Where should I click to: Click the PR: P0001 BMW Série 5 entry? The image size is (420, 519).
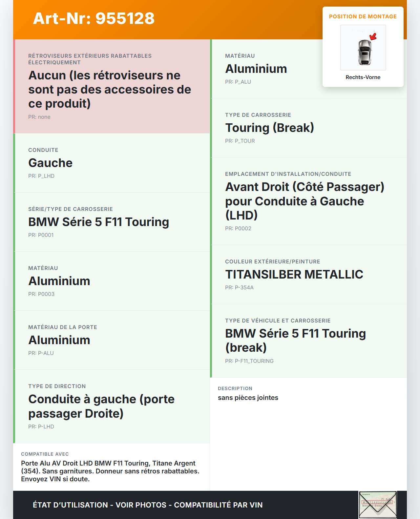[98, 222]
